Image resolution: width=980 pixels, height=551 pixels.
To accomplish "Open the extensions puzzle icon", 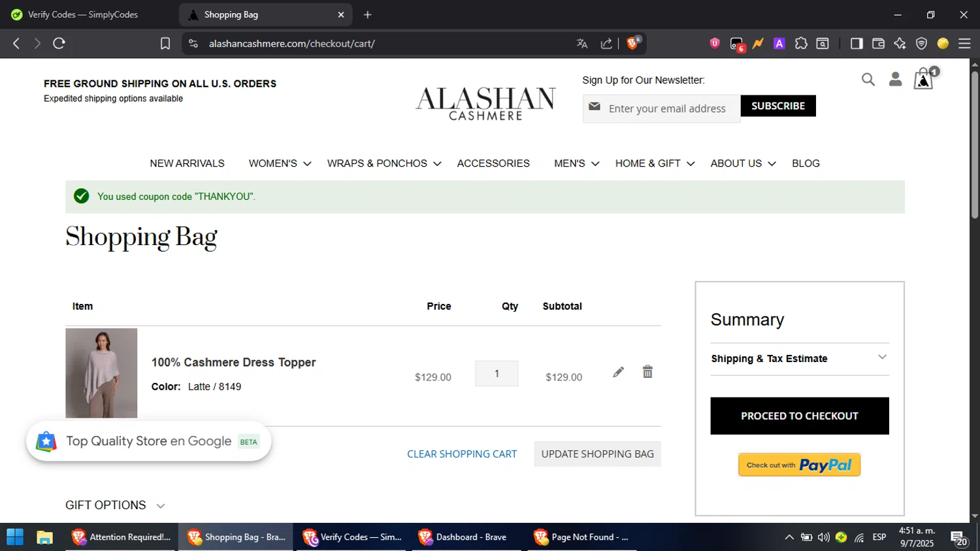I will pyautogui.click(x=801, y=43).
